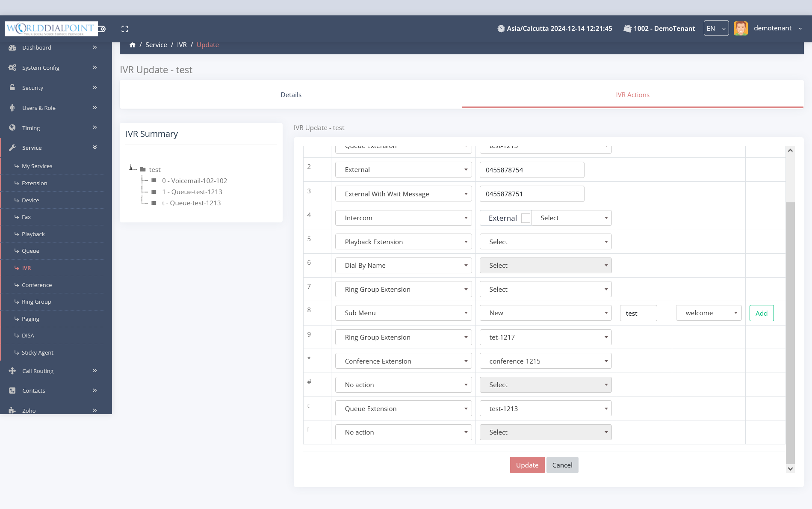
Task: Toggle sidebar visibility eye switch near logo
Action: [102, 29]
